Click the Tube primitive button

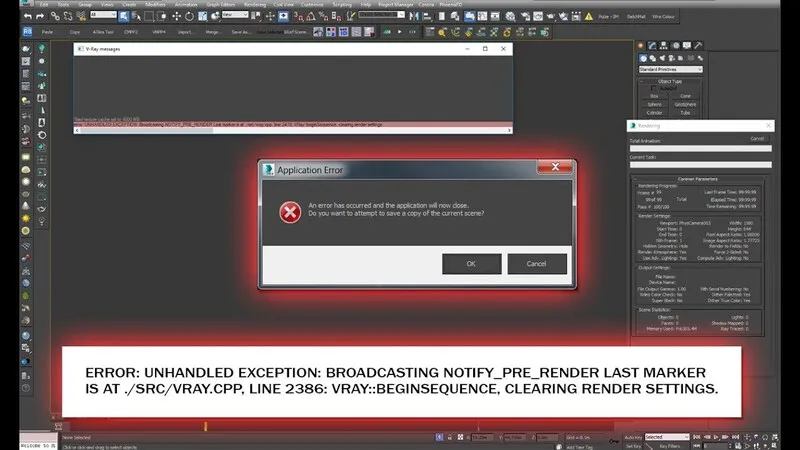(x=685, y=112)
